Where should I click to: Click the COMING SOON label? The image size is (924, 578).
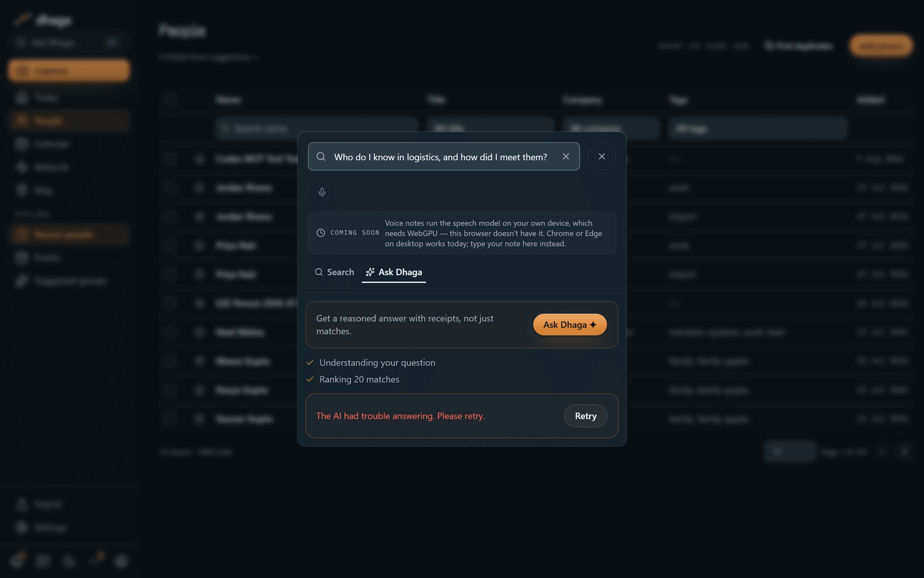355,233
